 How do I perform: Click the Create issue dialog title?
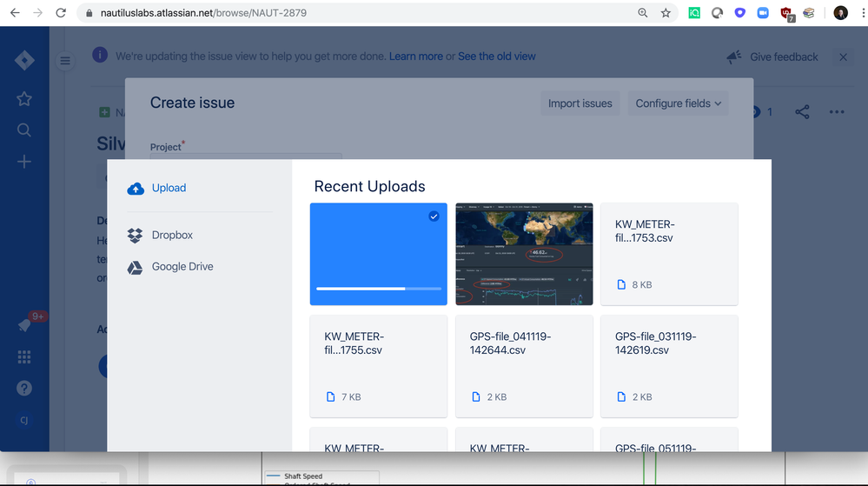193,103
